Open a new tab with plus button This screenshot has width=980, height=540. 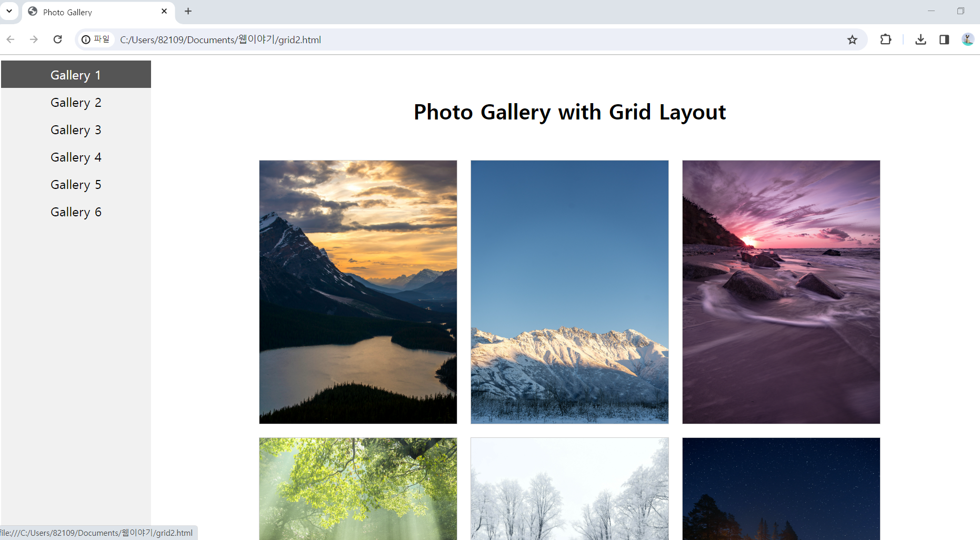coord(188,11)
